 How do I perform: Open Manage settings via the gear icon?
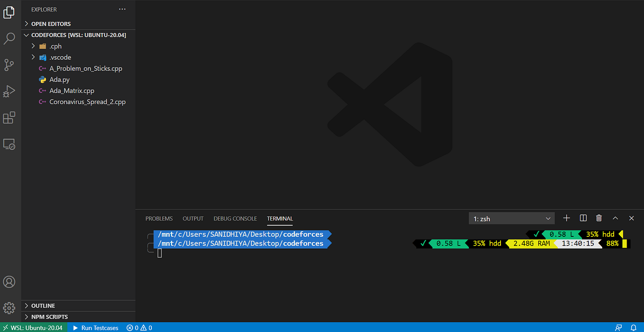(x=10, y=308)
